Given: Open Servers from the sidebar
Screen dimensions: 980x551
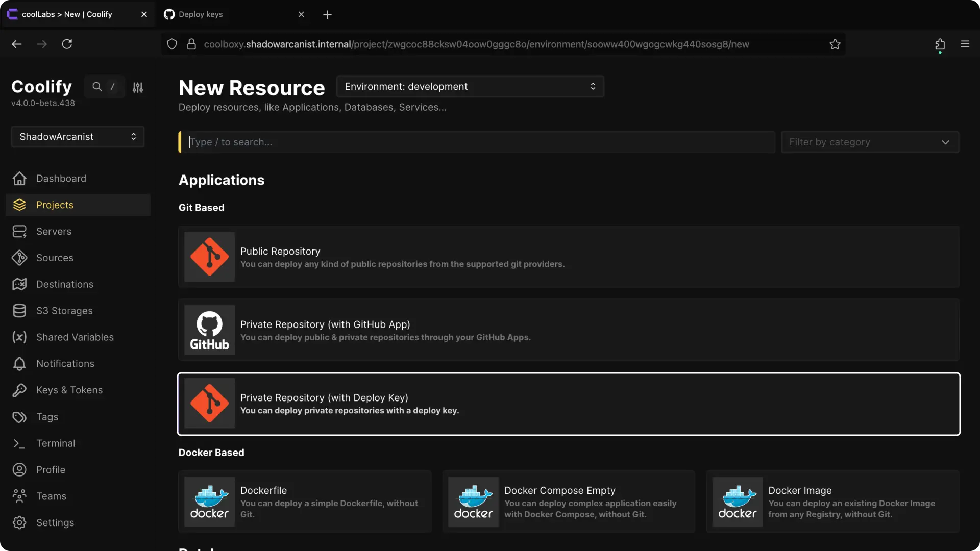Looking at the screenshot, I should tap(54, 231).
